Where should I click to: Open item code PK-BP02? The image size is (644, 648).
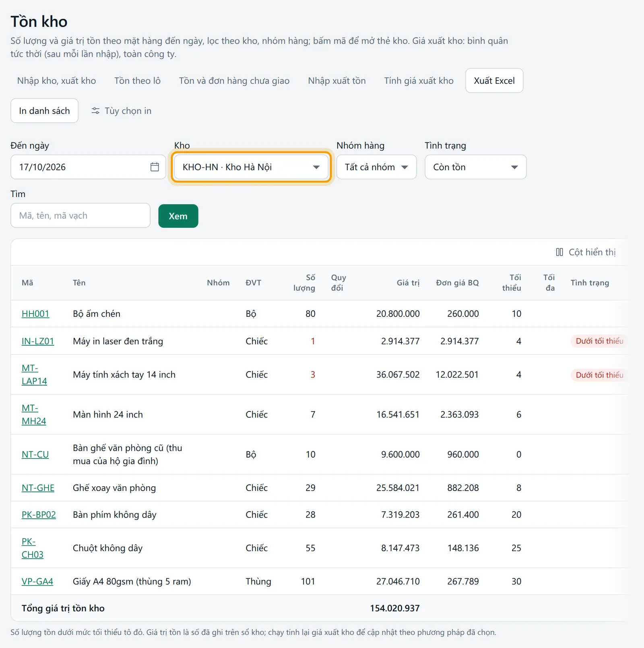(x=39, y=514)
